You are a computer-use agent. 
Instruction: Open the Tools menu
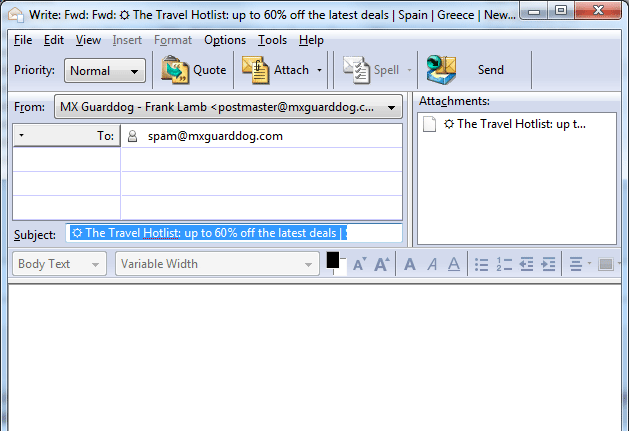pyautogui.click(x=272, y=40)
